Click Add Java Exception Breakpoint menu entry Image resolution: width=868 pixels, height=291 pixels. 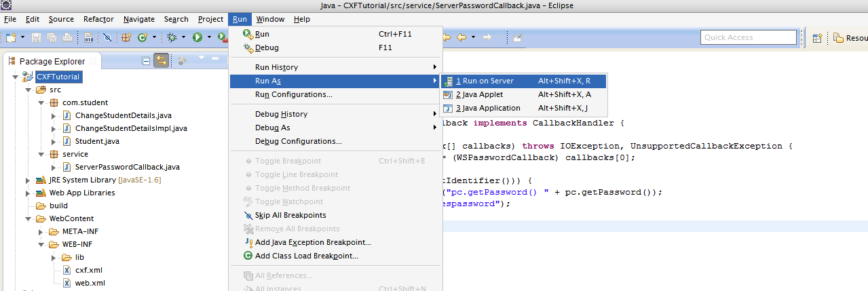click(x=312, y=242)
